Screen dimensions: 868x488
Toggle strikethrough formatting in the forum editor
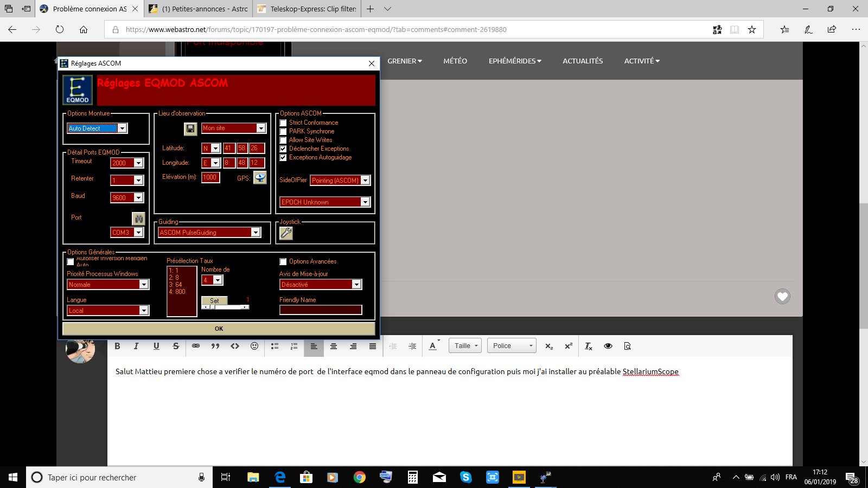pos(176,346)
